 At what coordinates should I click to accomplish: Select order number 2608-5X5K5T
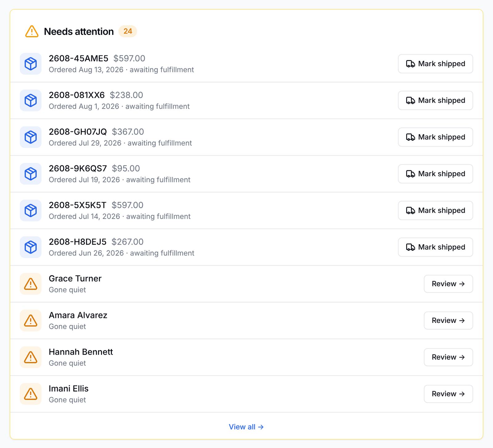78,205
